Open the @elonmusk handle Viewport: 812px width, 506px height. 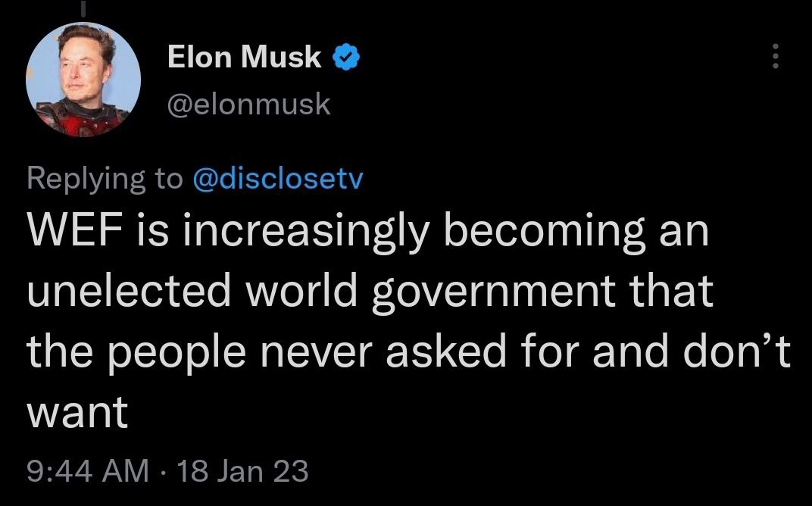[248, 104]
